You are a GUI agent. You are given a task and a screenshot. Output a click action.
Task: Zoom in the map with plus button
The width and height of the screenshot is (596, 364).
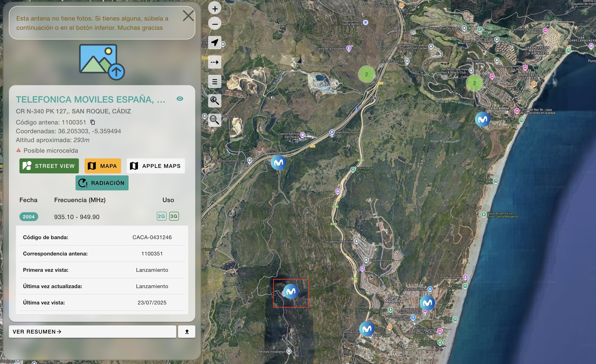click(x=214, y=9)
